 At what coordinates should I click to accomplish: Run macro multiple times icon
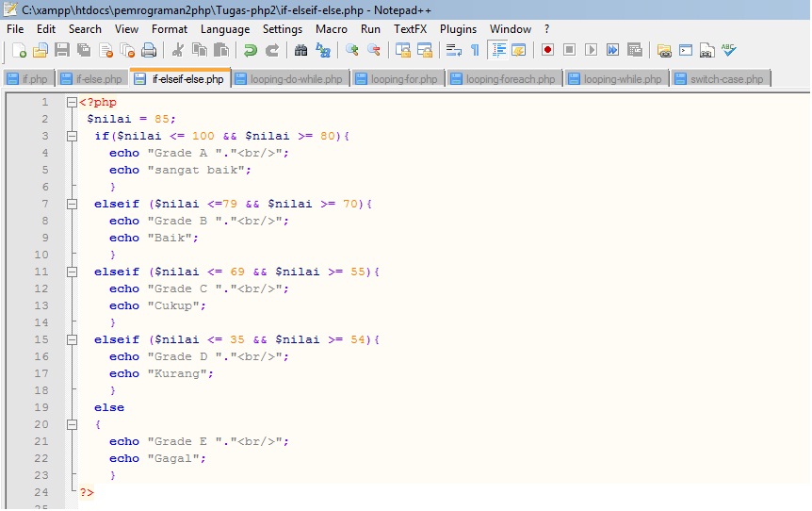[612, 50]
